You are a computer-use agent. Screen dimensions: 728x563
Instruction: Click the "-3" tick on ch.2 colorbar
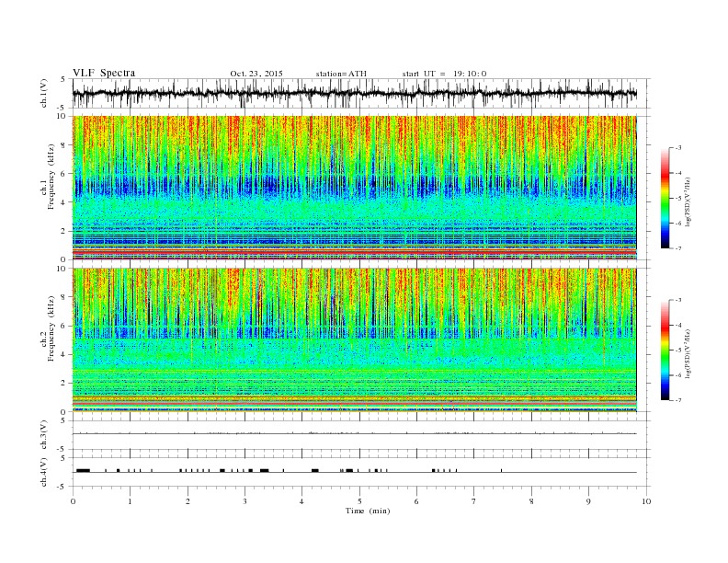tap(678, 300)
